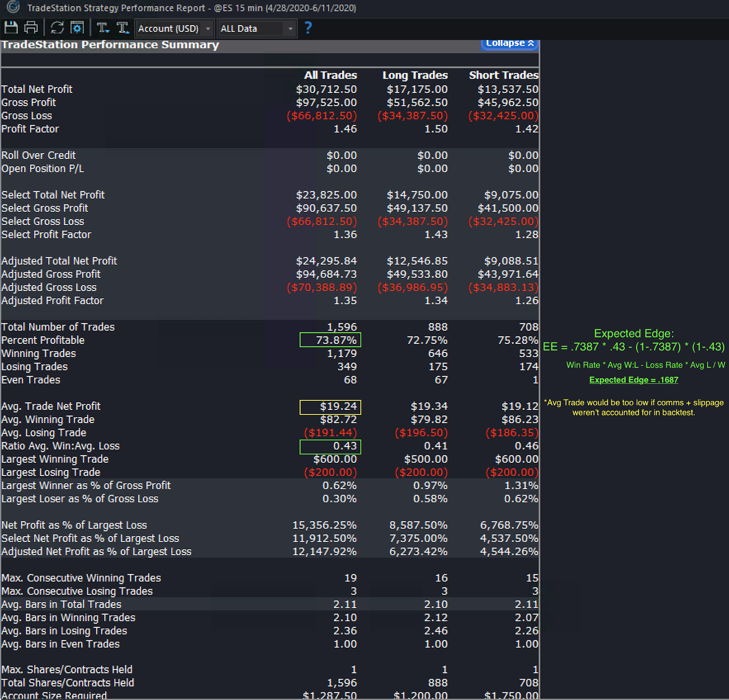Select the Total Number of Trades label

pos(58,327)
